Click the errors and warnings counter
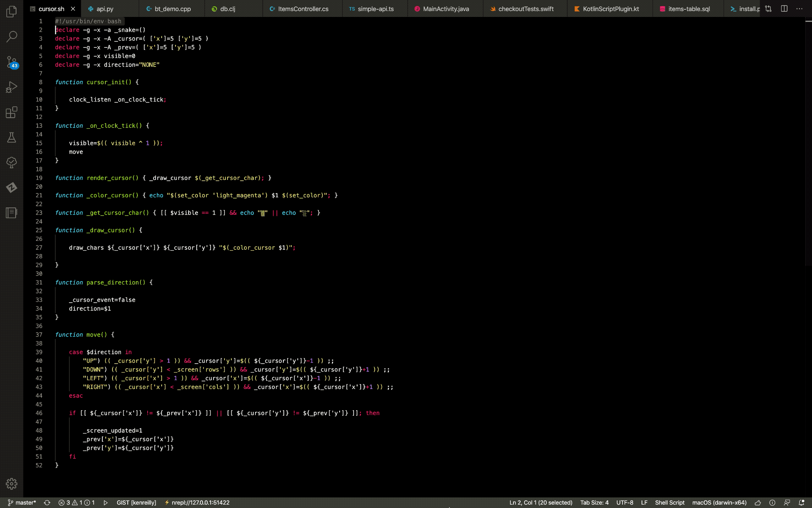Viewport: 812px width, 508px height. (77, 502)
